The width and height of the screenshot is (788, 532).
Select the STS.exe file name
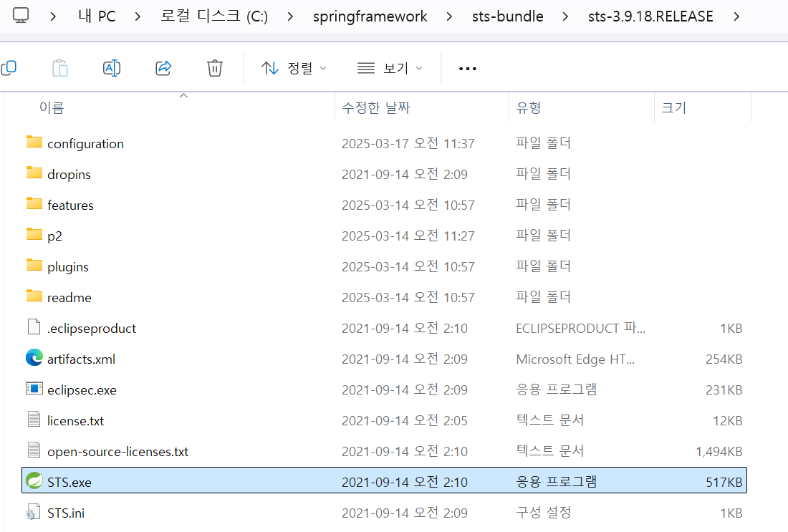(x=69, y=483)
